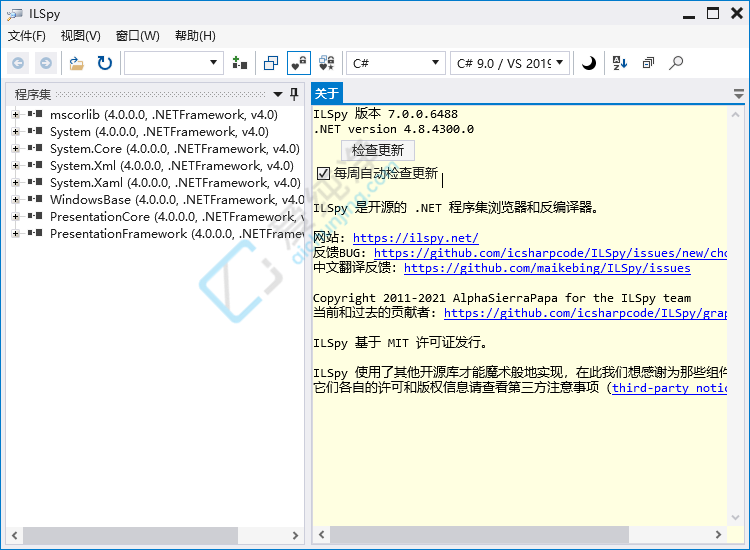This screenshot has width=750, height=550.
Task: Open the 文件(F) menu
Action: (x=27, y=36)
